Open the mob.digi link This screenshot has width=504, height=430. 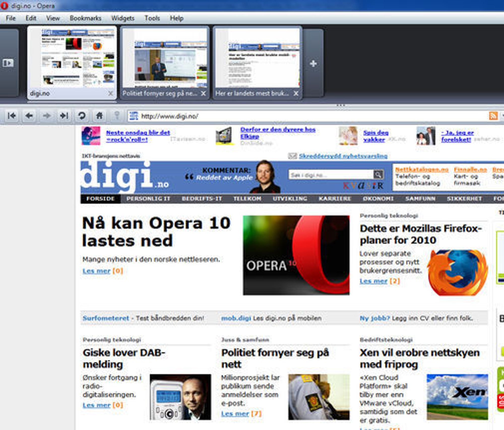point(236,318)
